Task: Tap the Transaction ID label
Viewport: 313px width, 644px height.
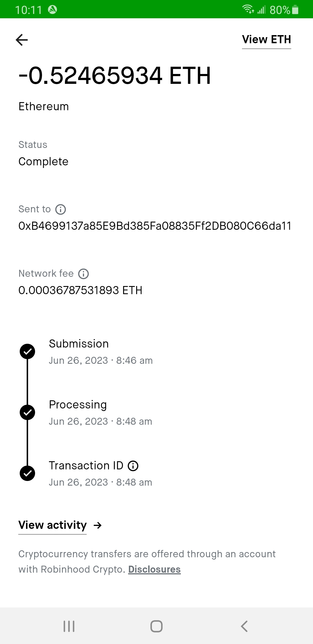Action: 86,466
